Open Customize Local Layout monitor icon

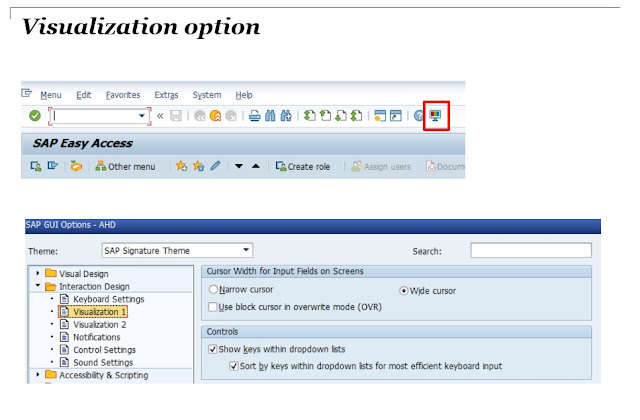[436, 116]
